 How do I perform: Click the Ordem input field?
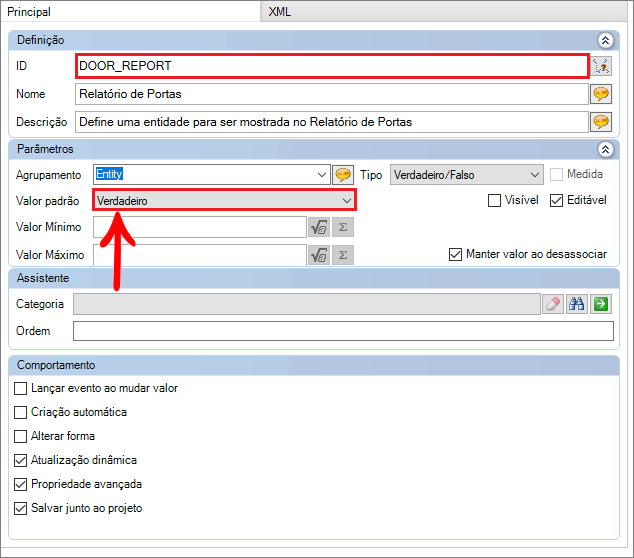[x=343, y=331]
